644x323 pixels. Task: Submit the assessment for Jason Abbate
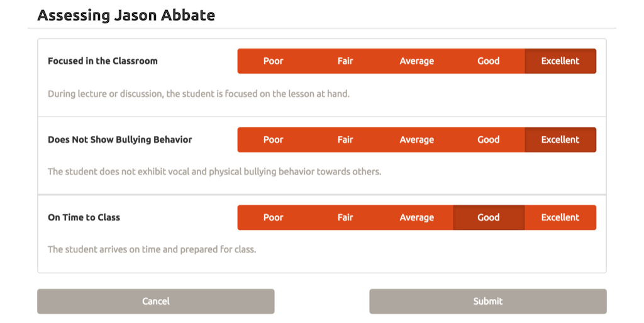pos(487,301)
